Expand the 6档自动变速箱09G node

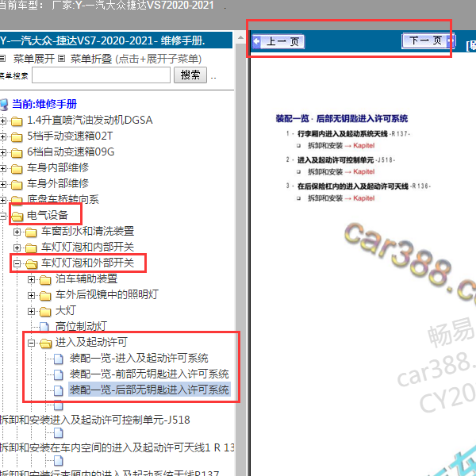(3, 152)
